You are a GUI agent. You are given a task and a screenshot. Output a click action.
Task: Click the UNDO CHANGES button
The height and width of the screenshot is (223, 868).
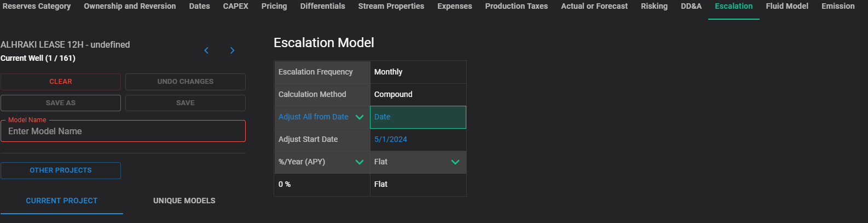(186, 82)
